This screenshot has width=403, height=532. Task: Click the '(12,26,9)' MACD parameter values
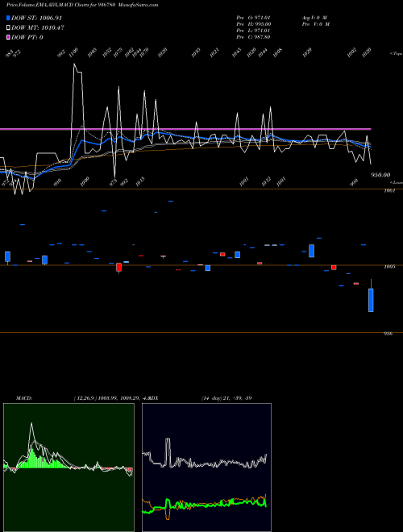(x=85, y=398)
